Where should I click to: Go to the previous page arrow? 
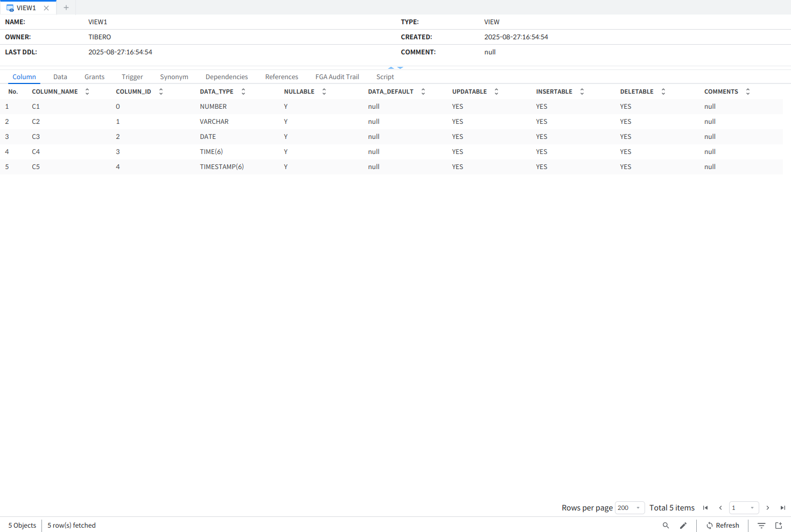coord(720,508)
